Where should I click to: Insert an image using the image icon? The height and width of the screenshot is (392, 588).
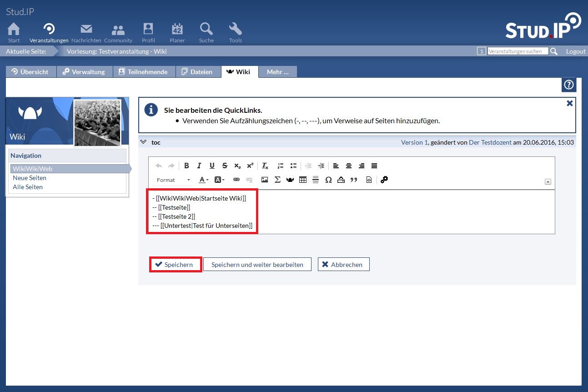click(x=264, y=180)
